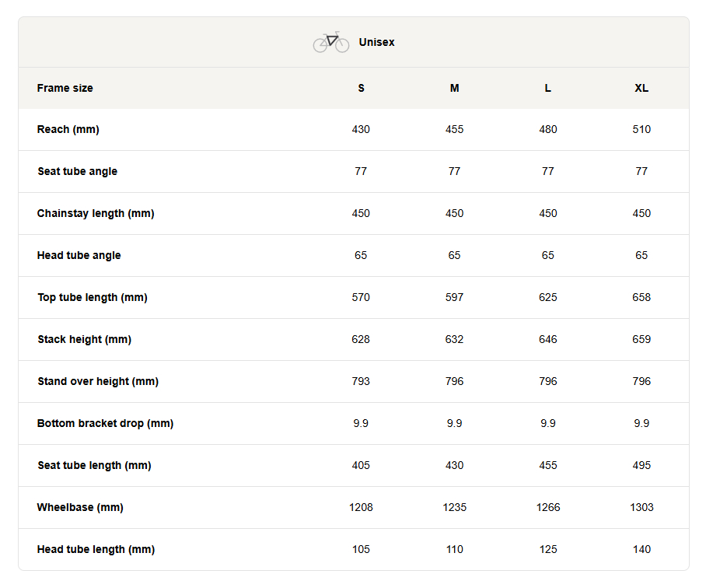This screenshot has height=588, width=706.
Task: Select Seat tube length value 405
Action: coord(361,465)
